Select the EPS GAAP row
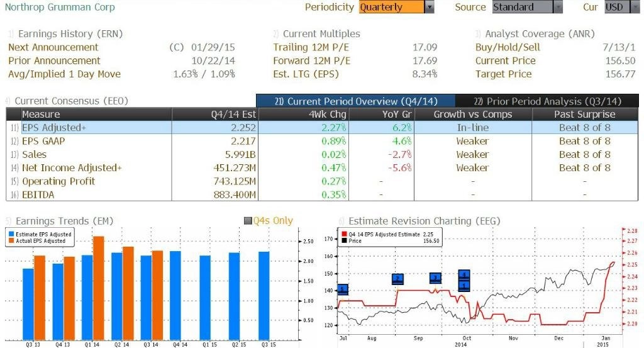The height and width of the screenshot is (348, 644). click(x=322, y=141)
